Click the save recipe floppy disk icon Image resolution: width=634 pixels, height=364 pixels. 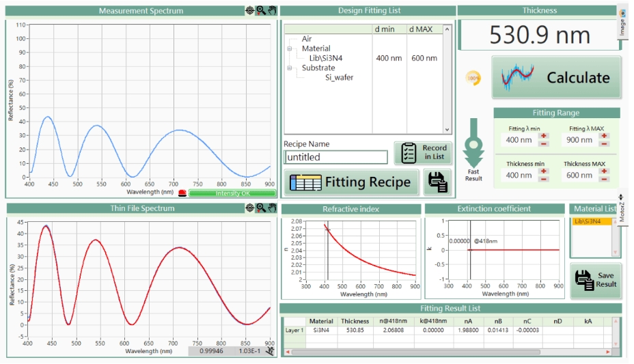click(x=437, y=182)
